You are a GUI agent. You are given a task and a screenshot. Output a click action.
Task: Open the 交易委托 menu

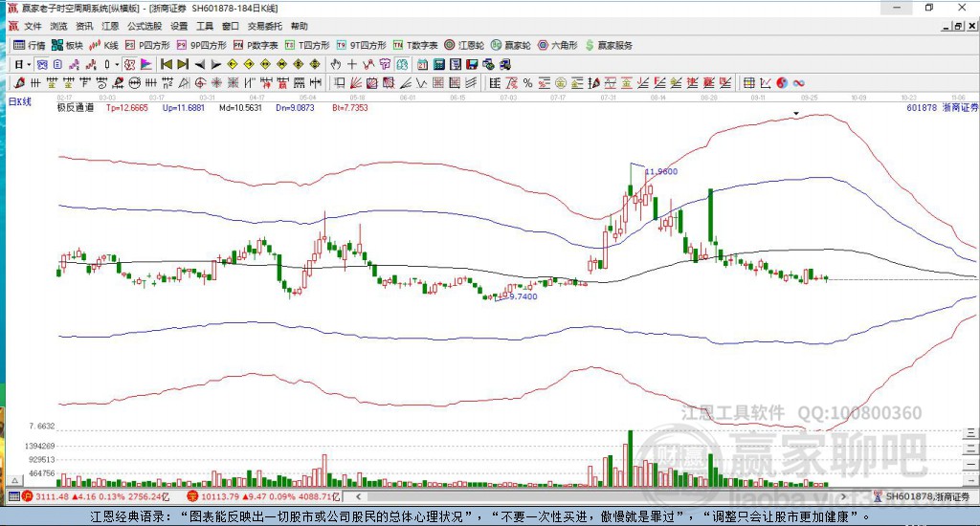click(264, 26)
